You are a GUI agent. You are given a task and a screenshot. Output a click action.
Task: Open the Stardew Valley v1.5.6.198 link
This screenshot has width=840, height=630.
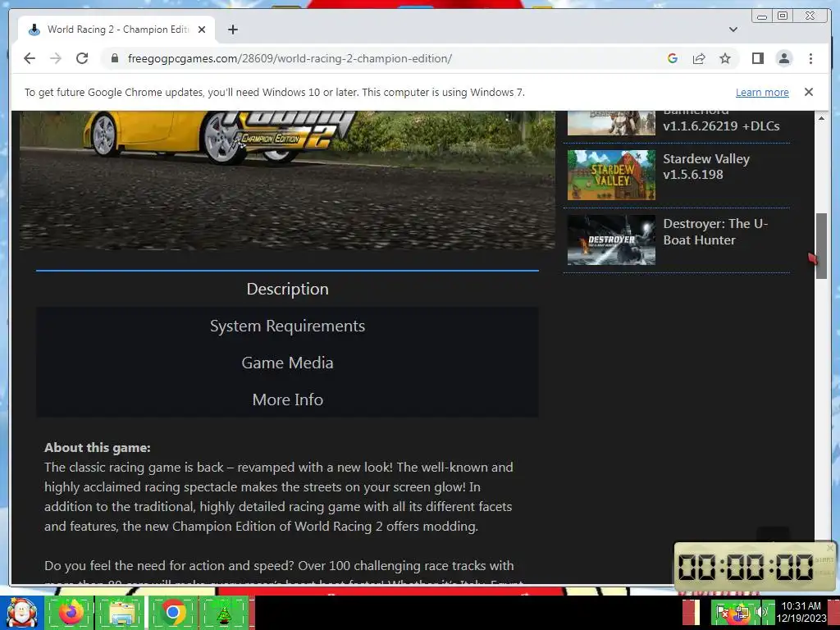click(706, 167)
